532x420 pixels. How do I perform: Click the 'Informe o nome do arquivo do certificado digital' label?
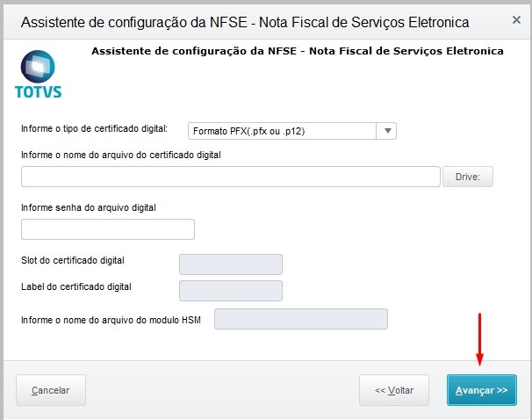pos(121,155)
